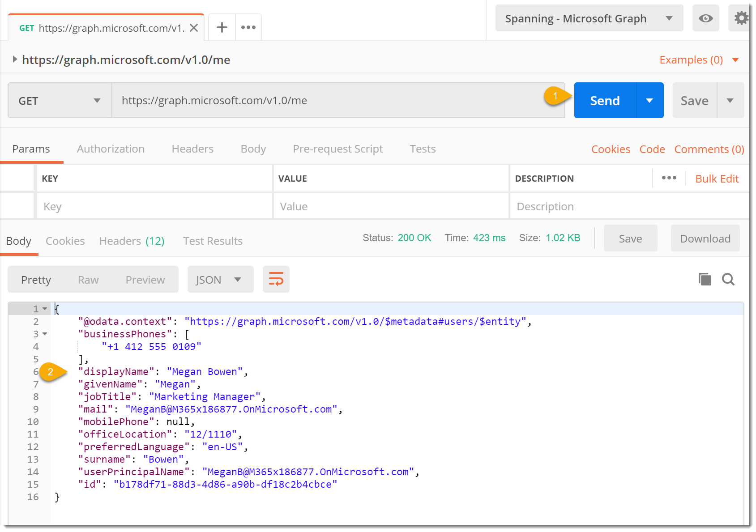The height and width of the screenshot is (532, 756).
Task: Click the request title https://graph.microsoft.com/v1.0/me
Action: click(x=126, y=60)
